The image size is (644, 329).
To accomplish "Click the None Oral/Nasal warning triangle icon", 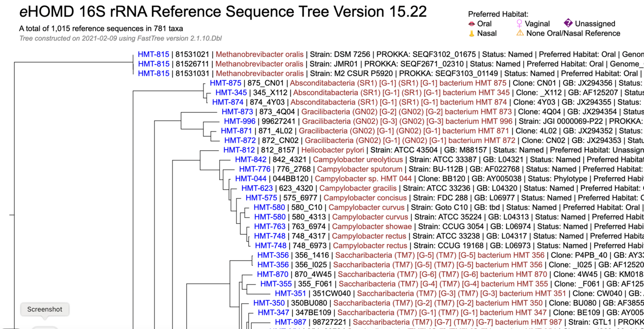I will pos(520,33).
